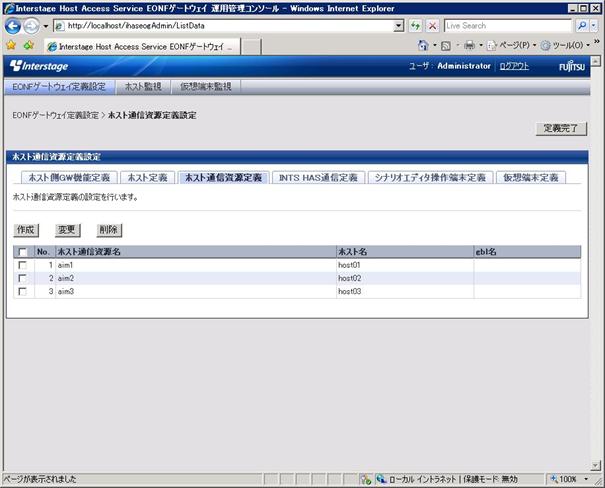Open the ツール(O) menu
The image size is (605, 488).
coord(565,46)
